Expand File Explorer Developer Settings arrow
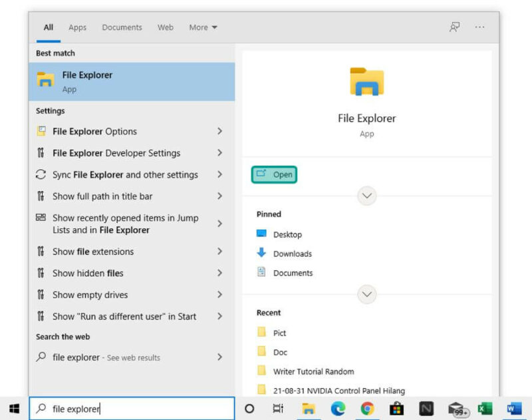Viewport: 532px width, 420px height. 220,153
